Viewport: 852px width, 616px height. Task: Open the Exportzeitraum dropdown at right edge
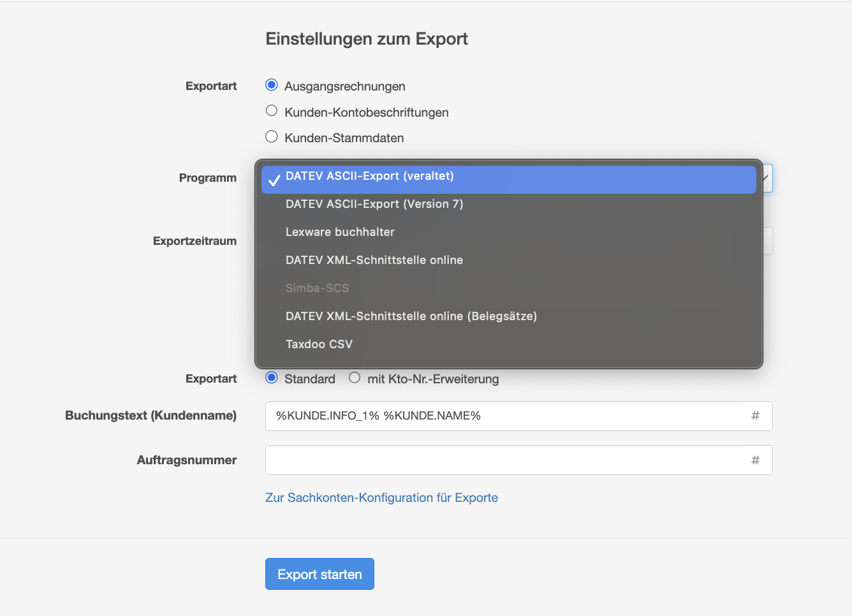tap(768, 241)
